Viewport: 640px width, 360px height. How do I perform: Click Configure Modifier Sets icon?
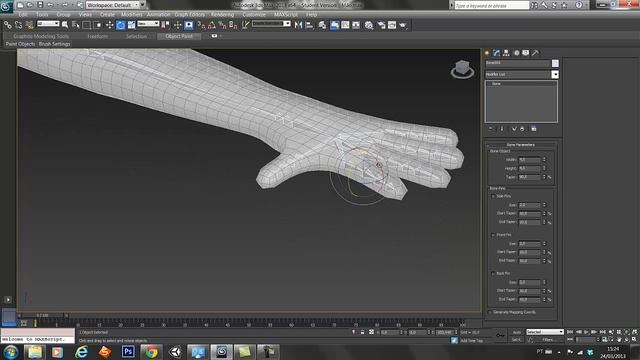click(x=533, y=129)
